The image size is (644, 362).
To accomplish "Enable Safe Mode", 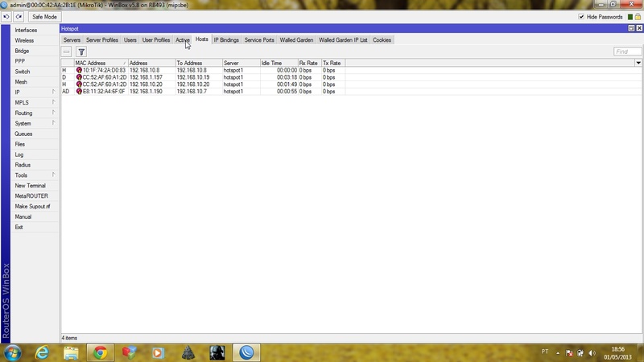I will pos(44,17).
